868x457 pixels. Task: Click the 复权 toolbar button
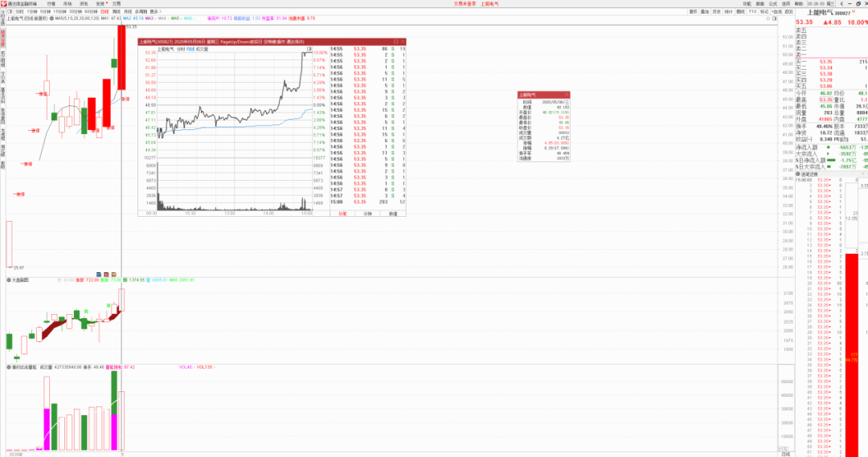693,11
